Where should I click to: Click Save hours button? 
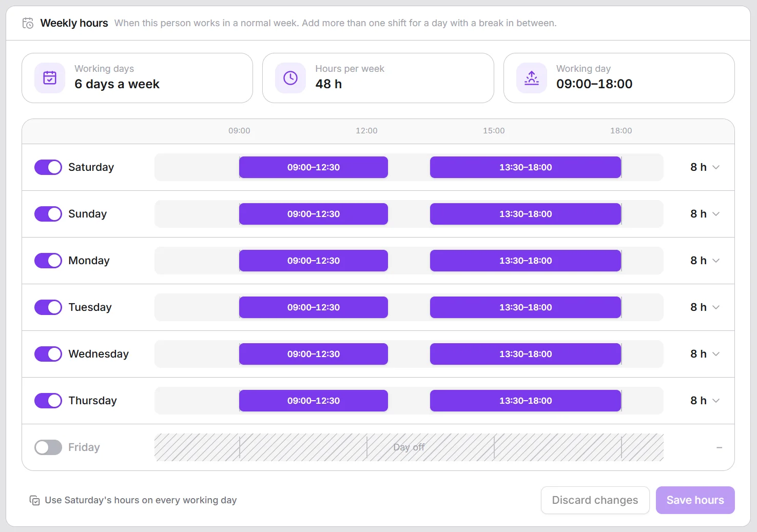click(x=695, y=500)
